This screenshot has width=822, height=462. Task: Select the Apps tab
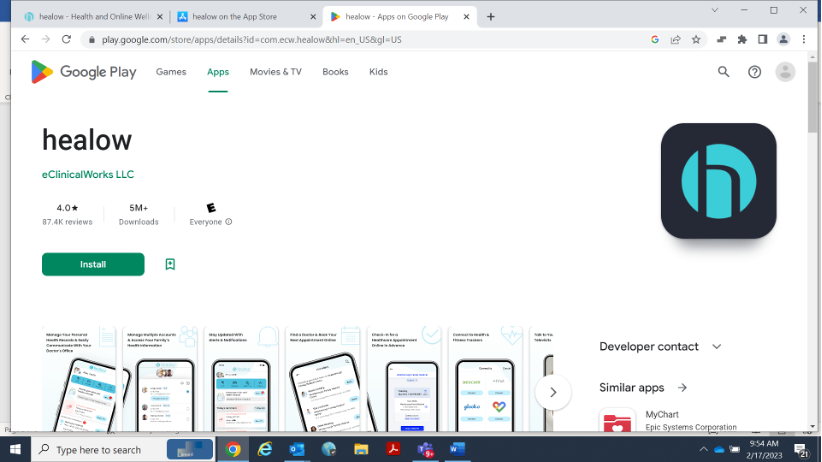tap(218, 72)
